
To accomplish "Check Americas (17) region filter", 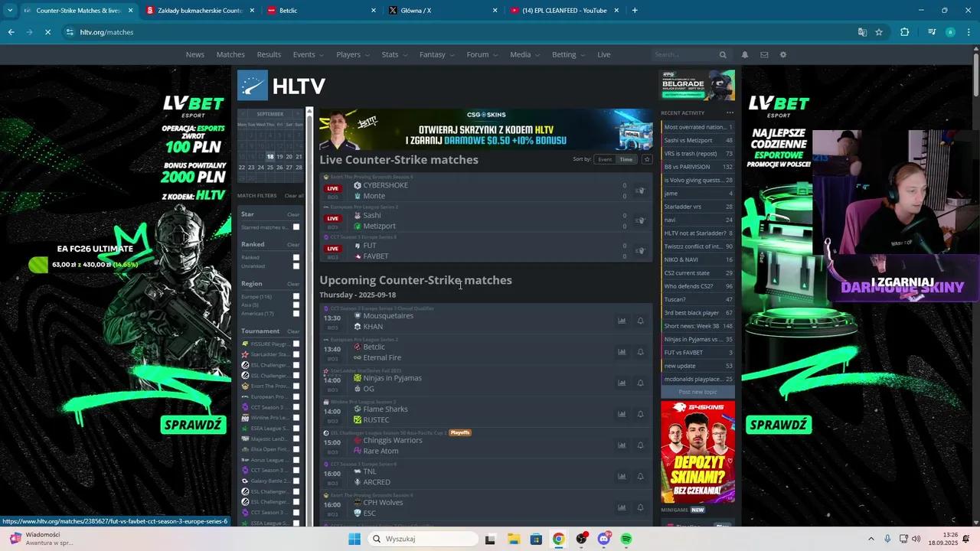I will point(296,314).
